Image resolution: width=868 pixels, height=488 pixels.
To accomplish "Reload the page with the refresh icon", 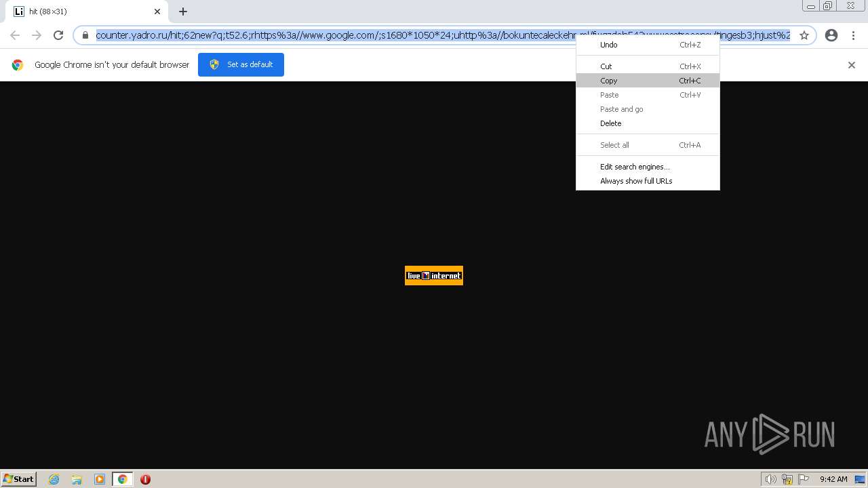I will (58, 35).
